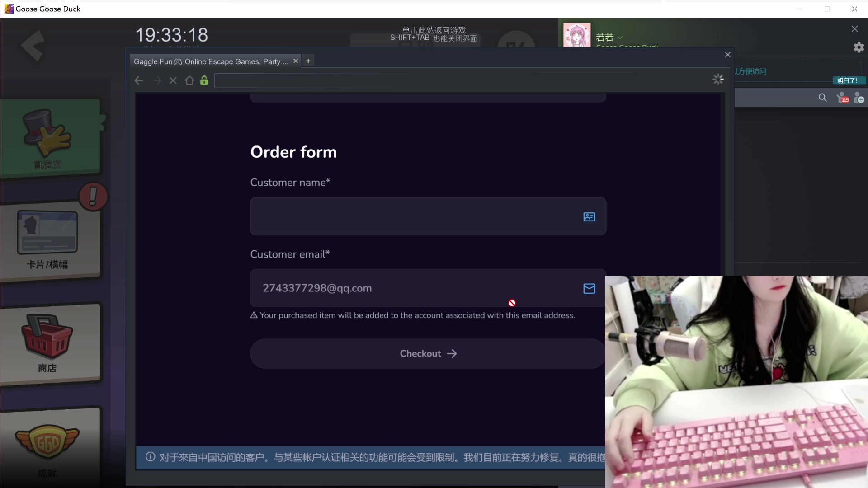Click the envelope icon beside the email field

pyautogui.click(x=589, y=288)
